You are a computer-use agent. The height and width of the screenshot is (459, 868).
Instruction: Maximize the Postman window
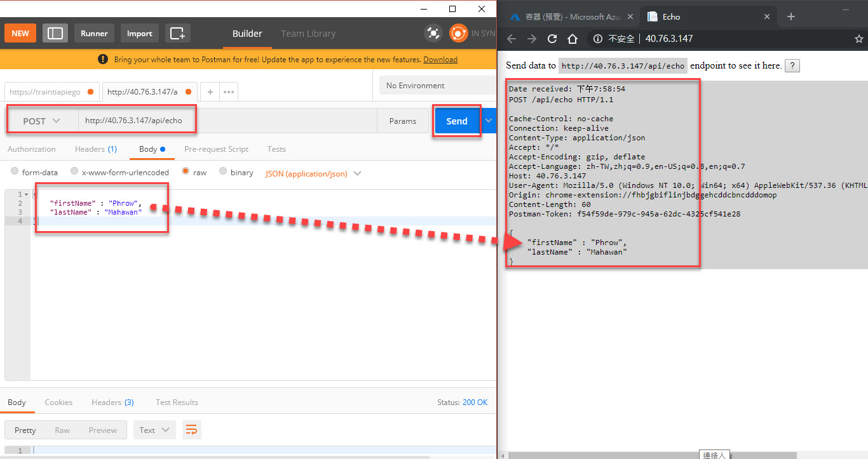[452, 8]
